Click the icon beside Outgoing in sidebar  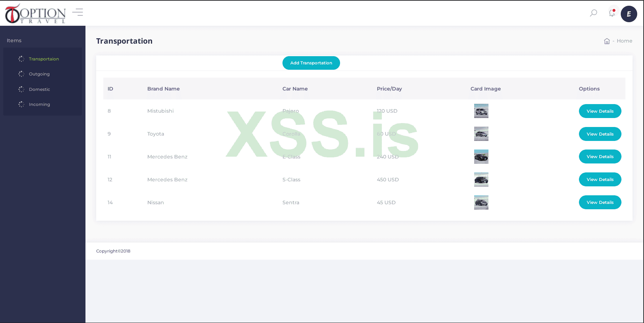(21, 74)
